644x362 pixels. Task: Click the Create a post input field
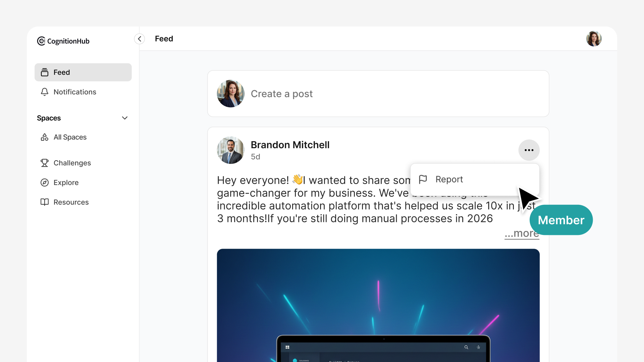coord(378,94)
